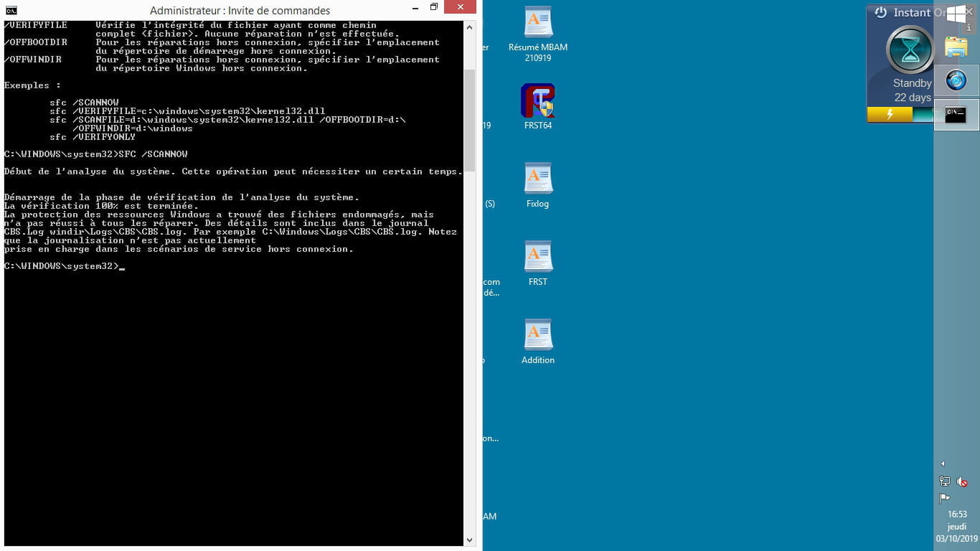Click the command prompt scrollbar up arrow

[x=470, y=28]
